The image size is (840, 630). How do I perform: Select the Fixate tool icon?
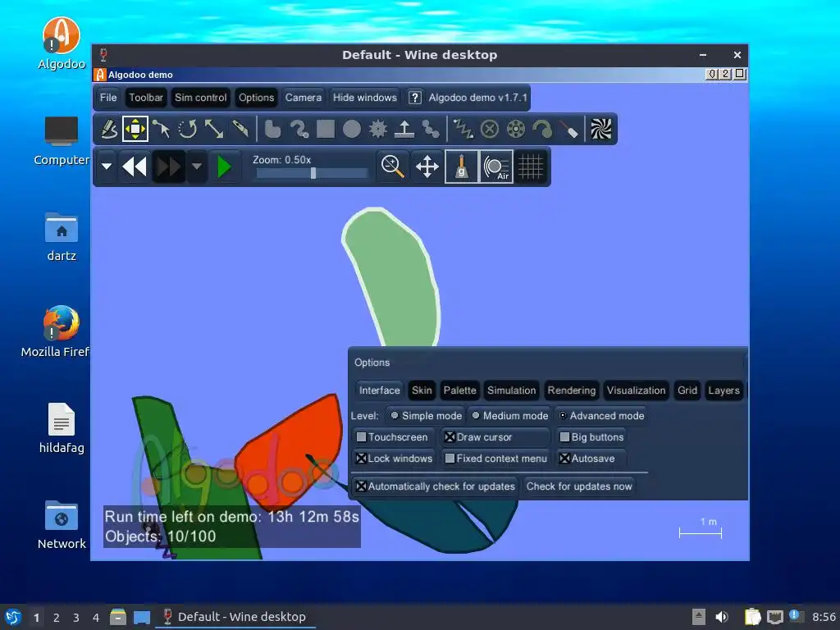tap(489, 129)
